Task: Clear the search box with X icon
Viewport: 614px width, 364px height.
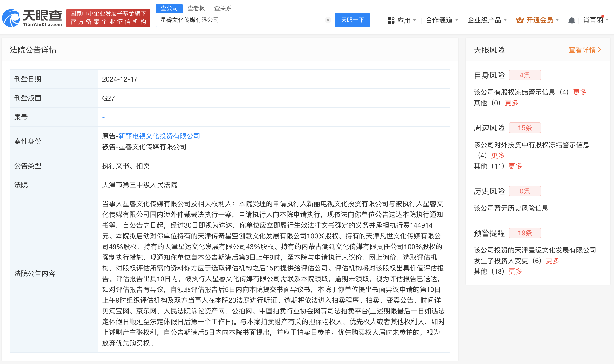Action: click(328, 20)
